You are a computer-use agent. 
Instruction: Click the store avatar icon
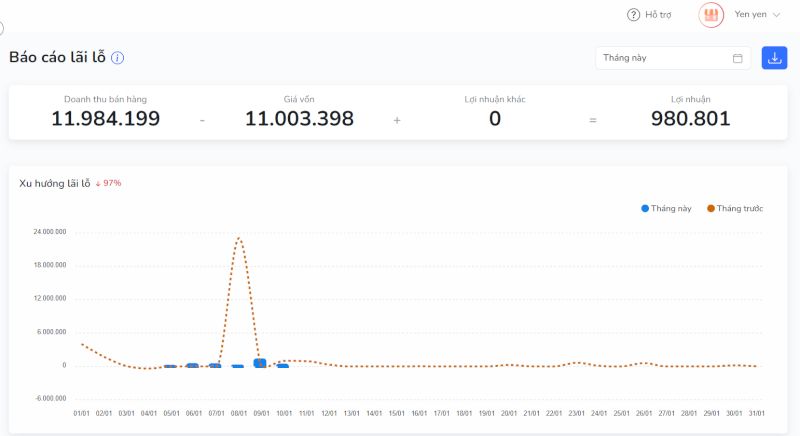click(x=711, y=15)
